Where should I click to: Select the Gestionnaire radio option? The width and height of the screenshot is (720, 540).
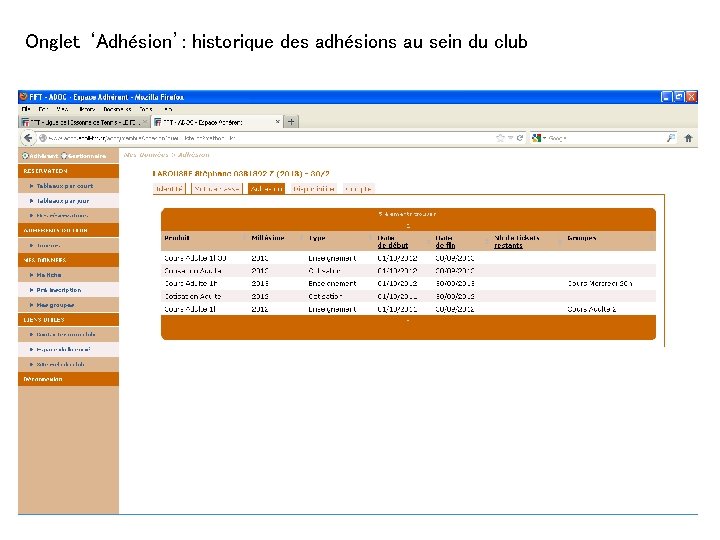click(x=64, y=156)
